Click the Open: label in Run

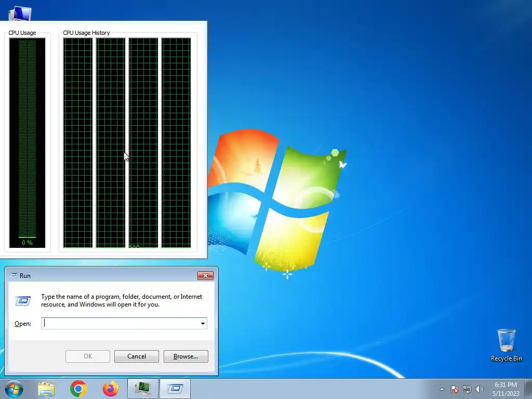click(x=23, y=324)
